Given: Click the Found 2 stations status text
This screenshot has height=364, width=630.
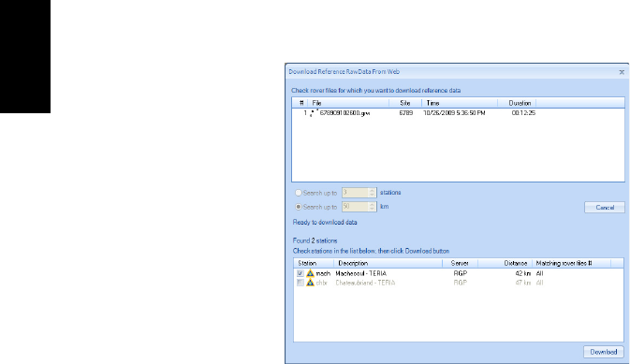Looking at the screenshot, I should coord(315,240).
